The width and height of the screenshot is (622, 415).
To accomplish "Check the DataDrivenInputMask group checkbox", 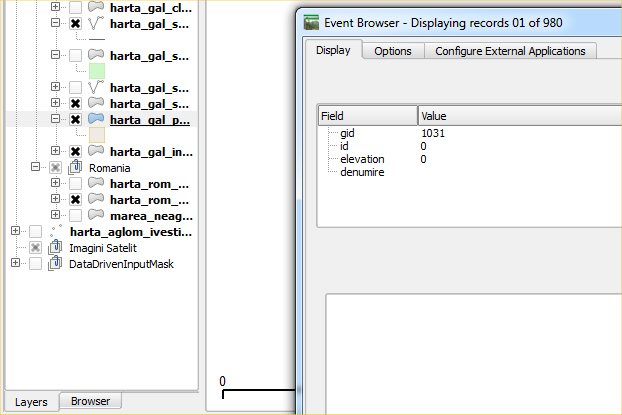I will (x=35, y=263).
